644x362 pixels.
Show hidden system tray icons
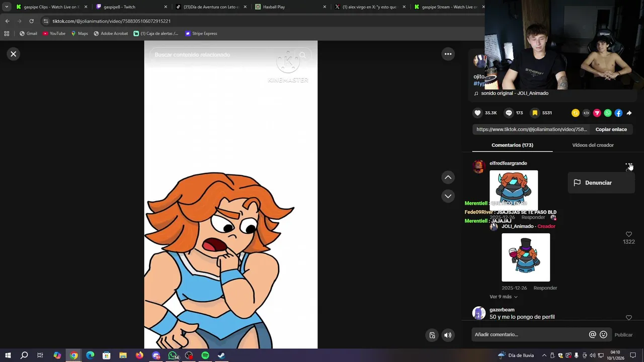(x=544, y=355)
